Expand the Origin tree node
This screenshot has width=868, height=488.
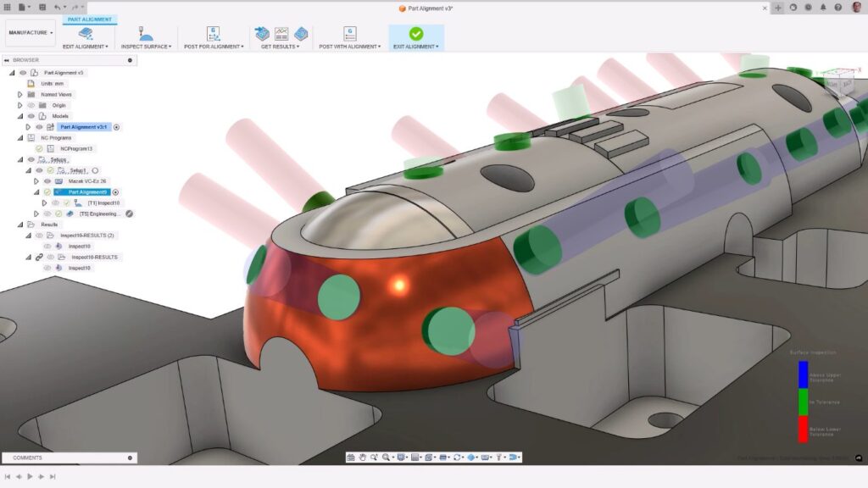click(20, 105)
